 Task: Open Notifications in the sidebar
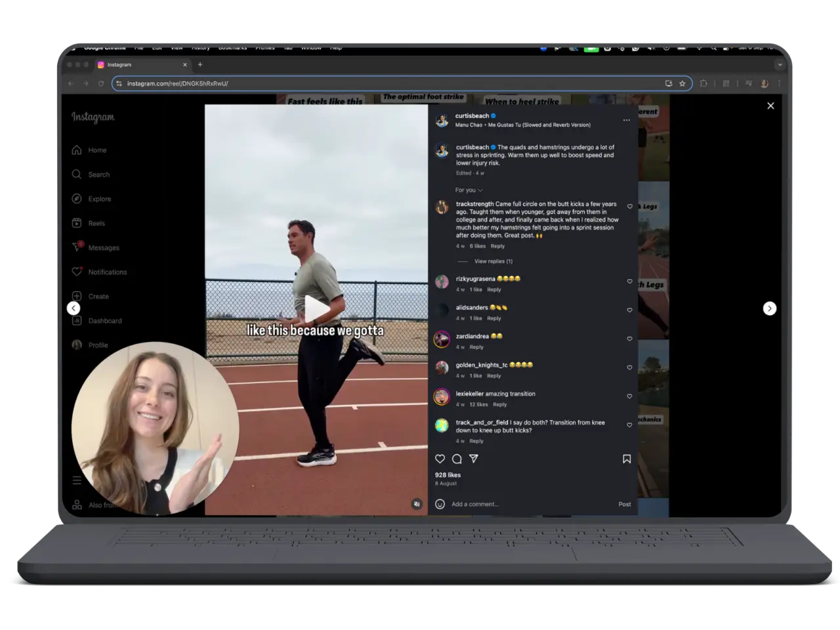tap(107, 272)
